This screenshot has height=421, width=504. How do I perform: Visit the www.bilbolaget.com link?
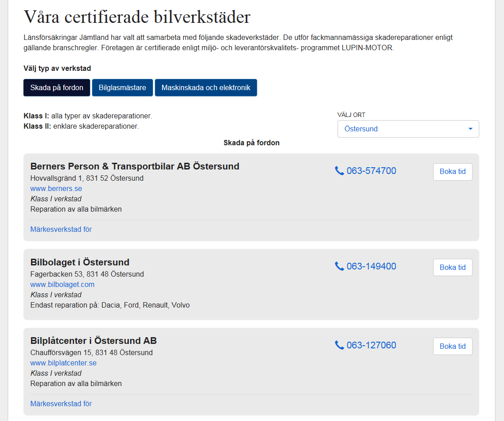(x=62, y=285)
